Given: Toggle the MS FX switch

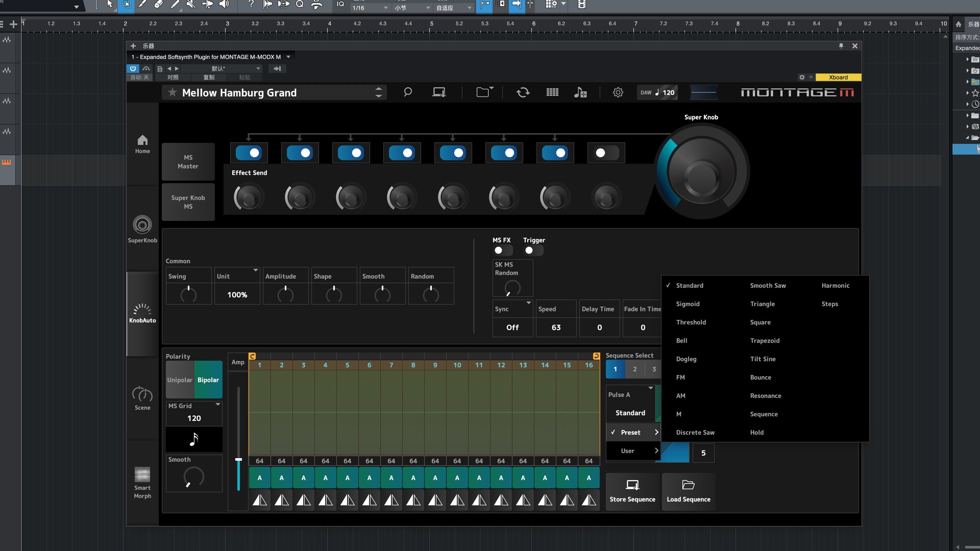Looking at the screenshot, I should (x=503, y=251).
